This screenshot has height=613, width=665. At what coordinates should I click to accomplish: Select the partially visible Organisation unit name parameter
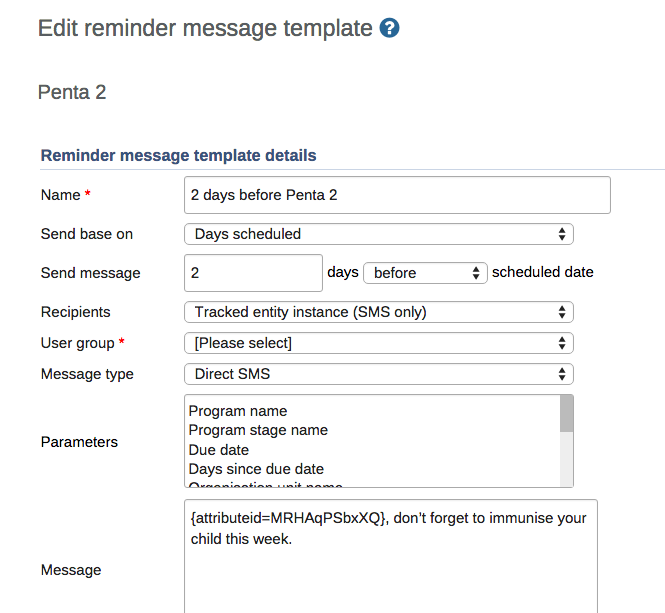(x=266, y=485)
